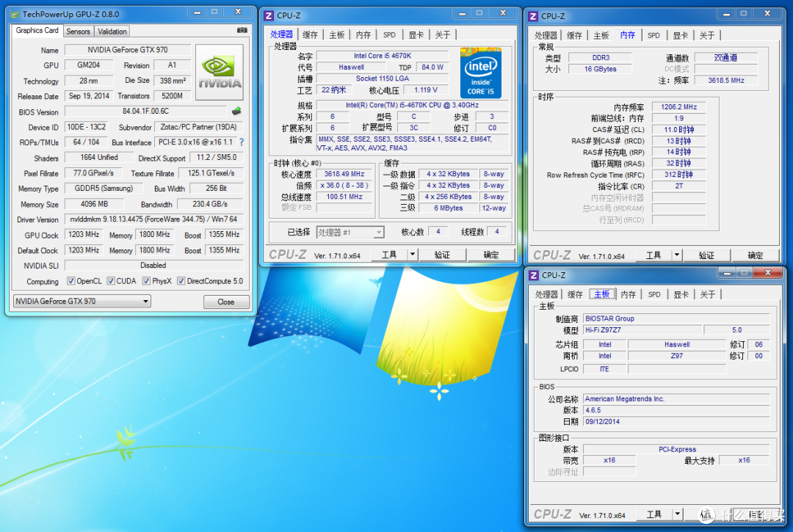793x532 pixels.
Task: Click 确定 button in processor CPU-Z window
Action: [x=491, y=255]
